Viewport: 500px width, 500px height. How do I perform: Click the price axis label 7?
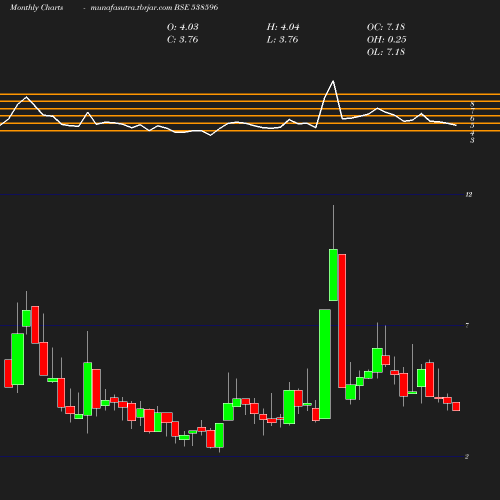(467, 325)
